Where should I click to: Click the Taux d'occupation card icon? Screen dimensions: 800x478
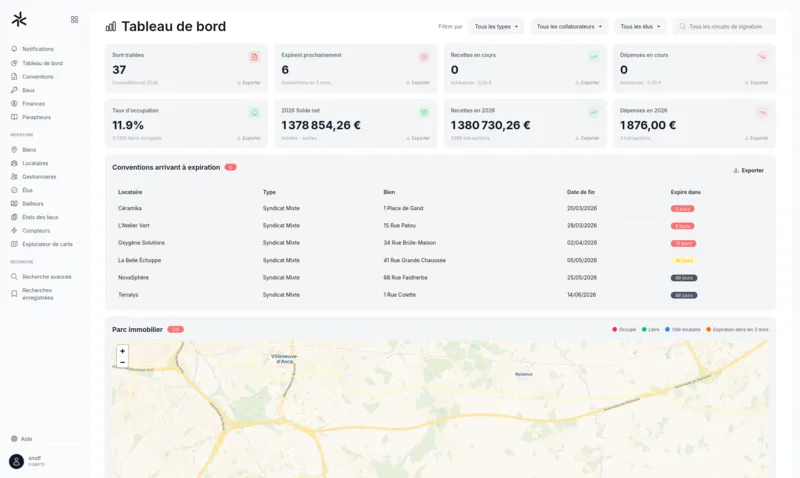click(x=254, y=112)
